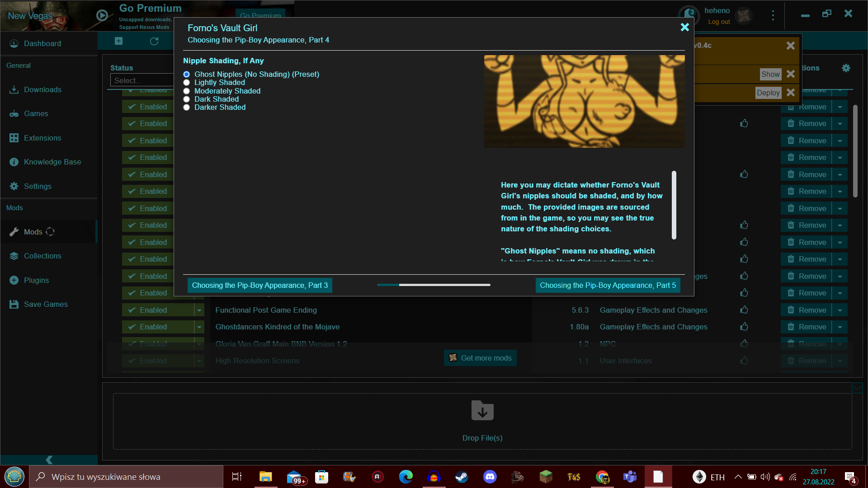This screenshot has width=868, height=488.
Task: Open Microsoft Teams from taskbar
Action: pyautogui.click(x=630, y=477)
